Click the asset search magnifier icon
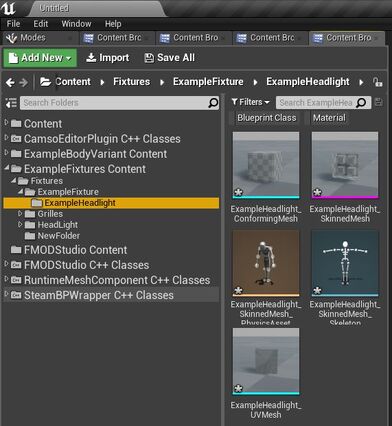392x426 pixels. 361,103
